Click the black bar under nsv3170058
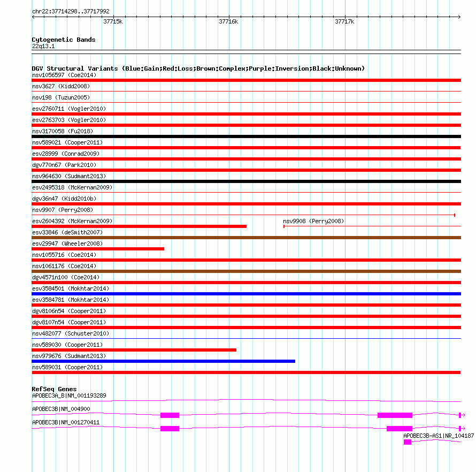The image size is (476, 472). (246, 136)
